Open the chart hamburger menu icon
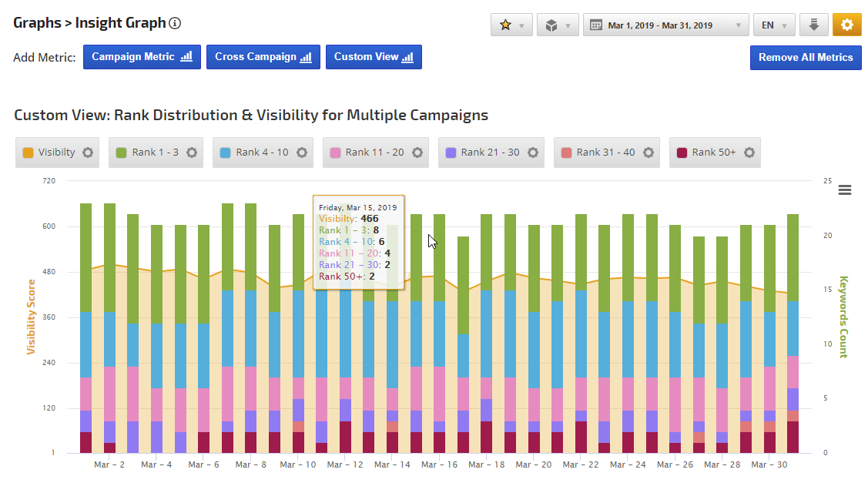 pyautogui.click(x=844, y=190)
